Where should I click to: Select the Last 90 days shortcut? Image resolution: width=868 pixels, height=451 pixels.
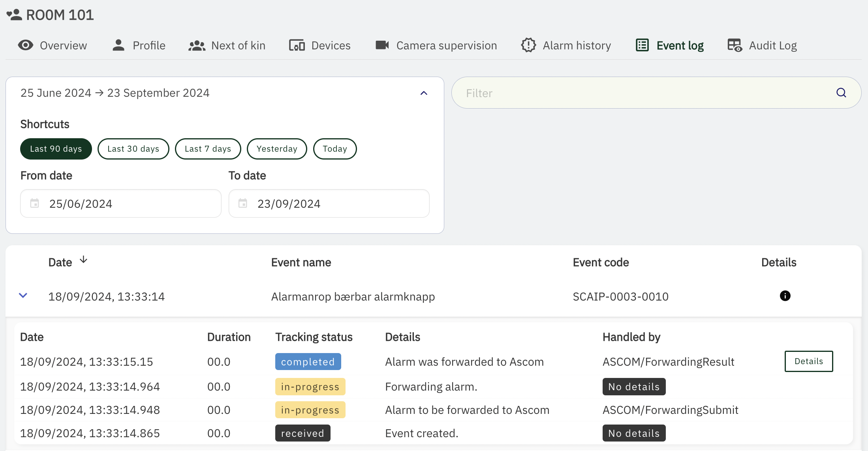pyautogui.click(x=56, y=149)
